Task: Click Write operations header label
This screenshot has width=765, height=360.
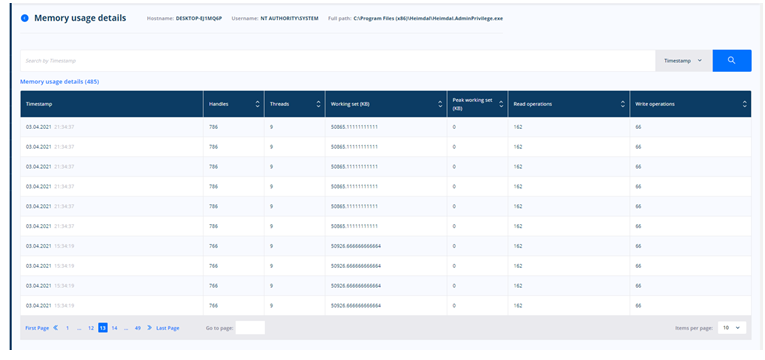Action: (x=655, y=104)
